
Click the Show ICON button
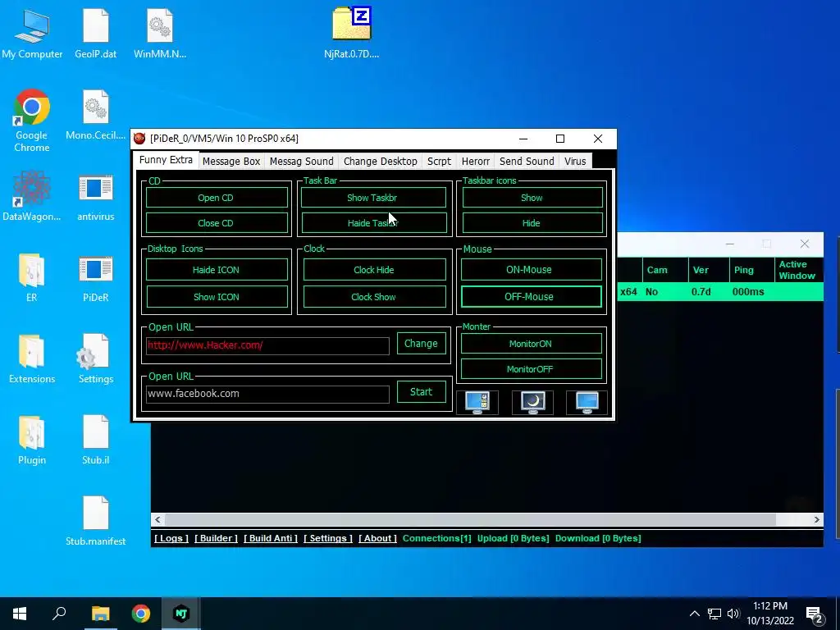[217, 297]
